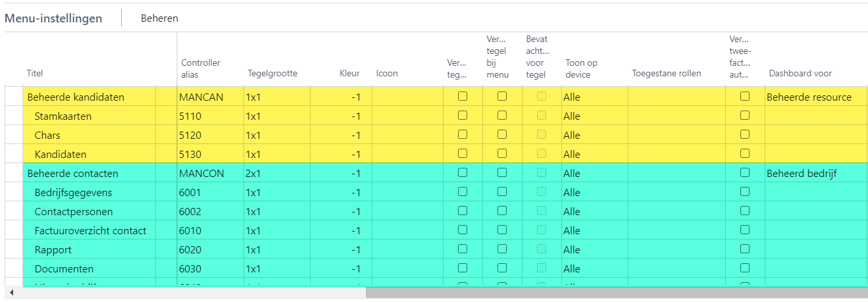This screenshot has height=302, width=868.
Task: Click the horizontal scrollbar thumb
Action: pos(616,292)
